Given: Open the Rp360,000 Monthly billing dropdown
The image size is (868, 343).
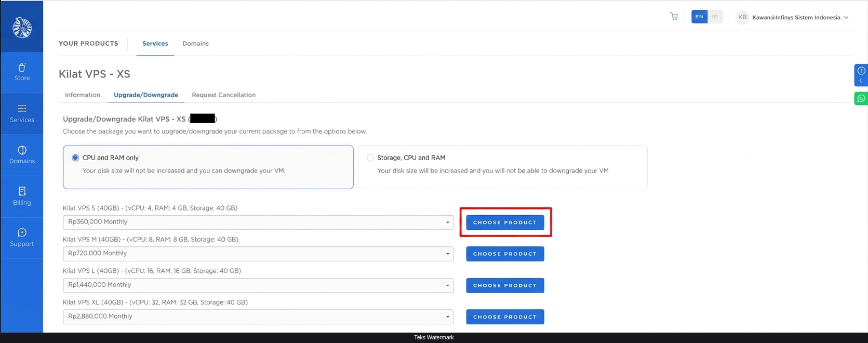Looking at the screenshot, I should tap(258, 222).
